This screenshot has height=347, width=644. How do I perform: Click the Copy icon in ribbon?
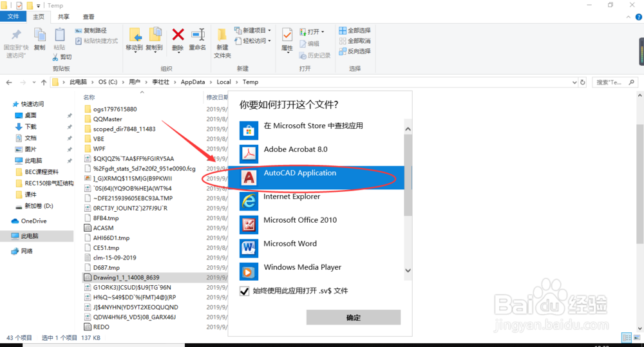tap(40, 35)
